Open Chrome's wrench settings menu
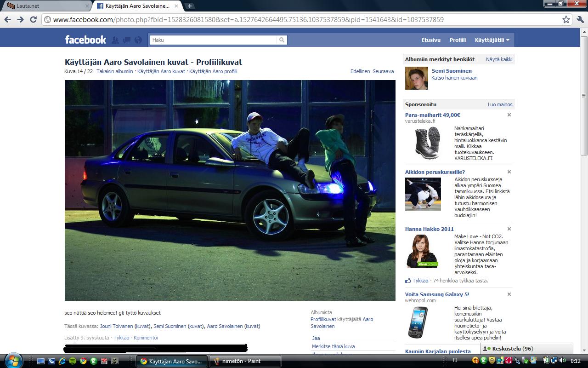Image resolution: width=588 pixels, height=368 pixels. pyautogui.click(x=580, y=19)
